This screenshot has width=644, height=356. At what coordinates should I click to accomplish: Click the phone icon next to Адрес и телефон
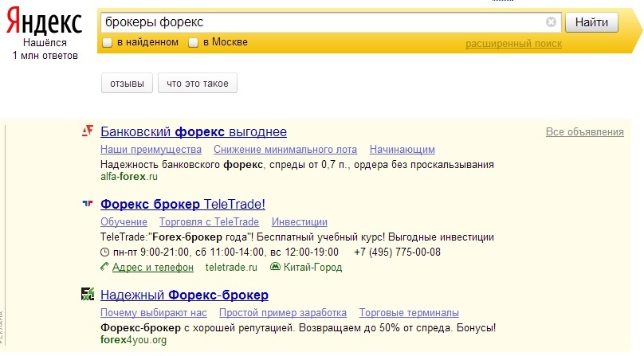104,267
